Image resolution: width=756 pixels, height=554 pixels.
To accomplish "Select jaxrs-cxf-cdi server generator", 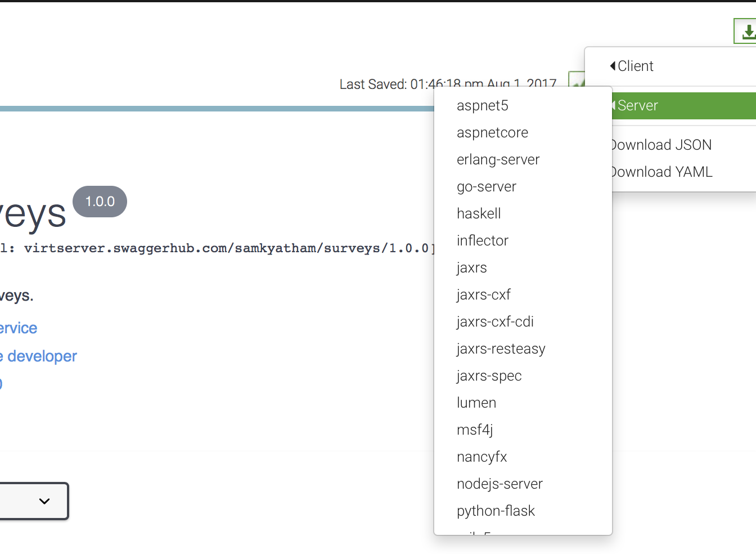I will pyautogui.click(x=495, y=322).
